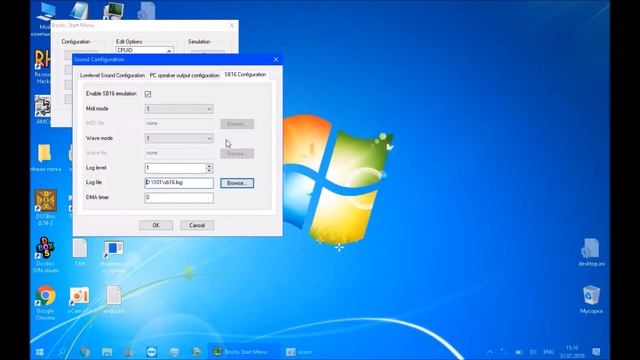Viewport: 640px width, 360px height.
Task: Open taskbar clock and date
Action: (x=572, y=352)
